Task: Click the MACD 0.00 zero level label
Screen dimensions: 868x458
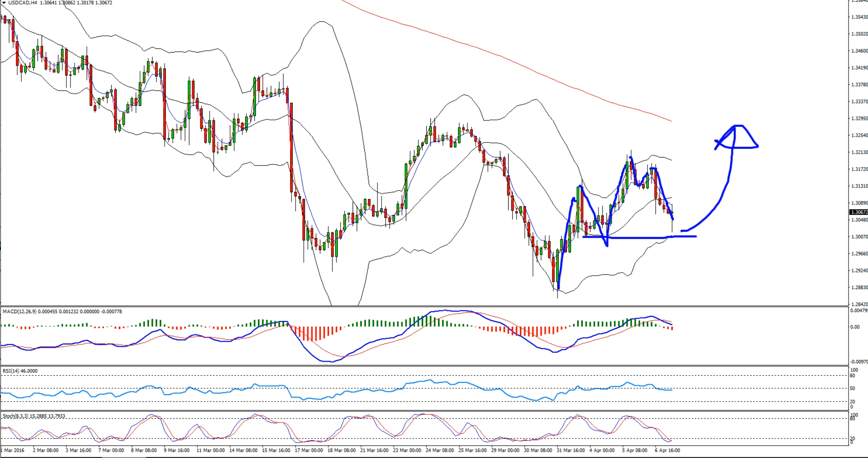Action: click(x=855, y=327)
